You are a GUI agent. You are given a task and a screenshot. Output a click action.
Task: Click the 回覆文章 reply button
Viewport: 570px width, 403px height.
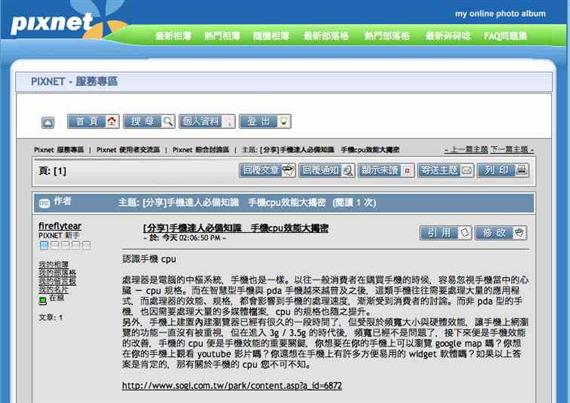coord(267,170)
